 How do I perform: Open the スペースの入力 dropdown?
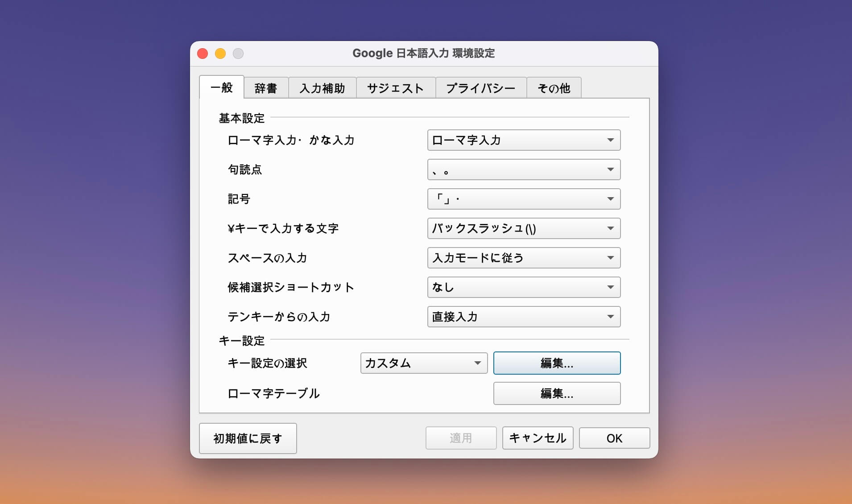point(524,258)
